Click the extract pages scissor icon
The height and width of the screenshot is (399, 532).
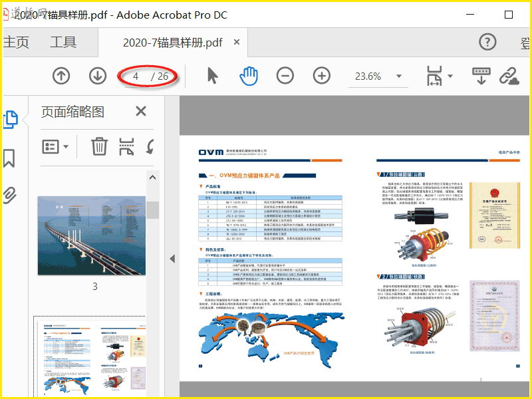coord(126,146)
